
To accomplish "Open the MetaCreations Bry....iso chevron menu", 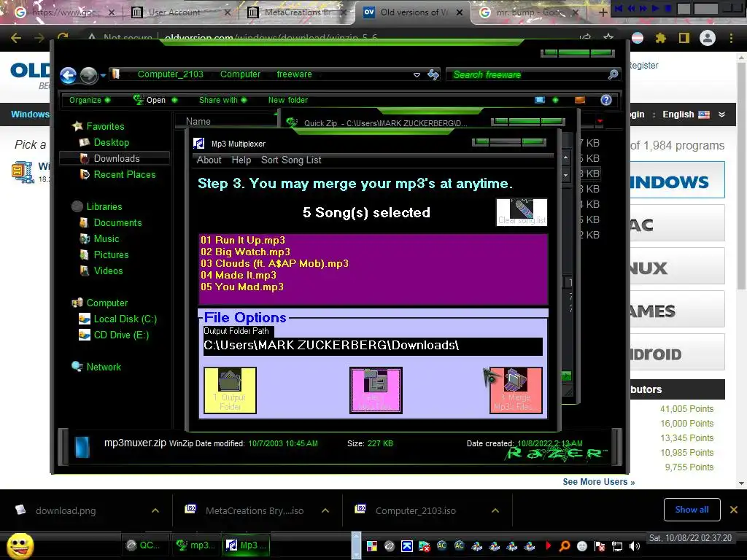I will [325, 510].
